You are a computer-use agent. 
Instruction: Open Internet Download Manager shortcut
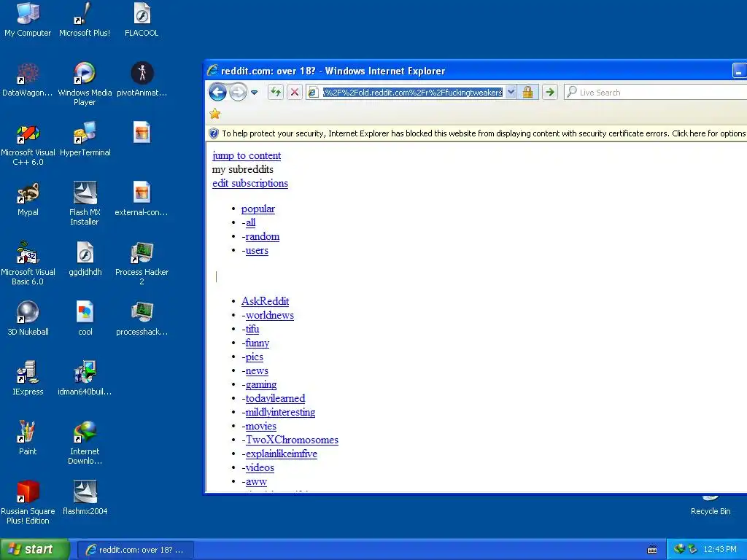coord(85,443)
